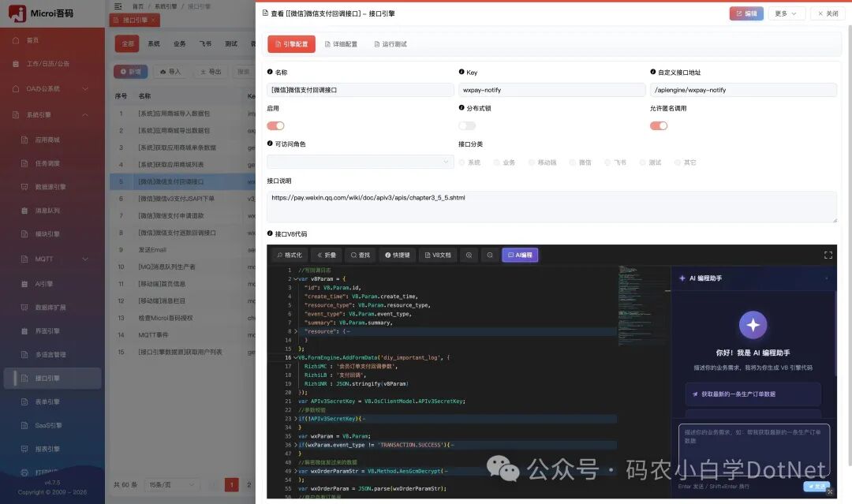
Task: Click the 获取最新的一条生产订单数据 suggestion in AI助手
Action: pyautogui.click(x=753, y=394)
